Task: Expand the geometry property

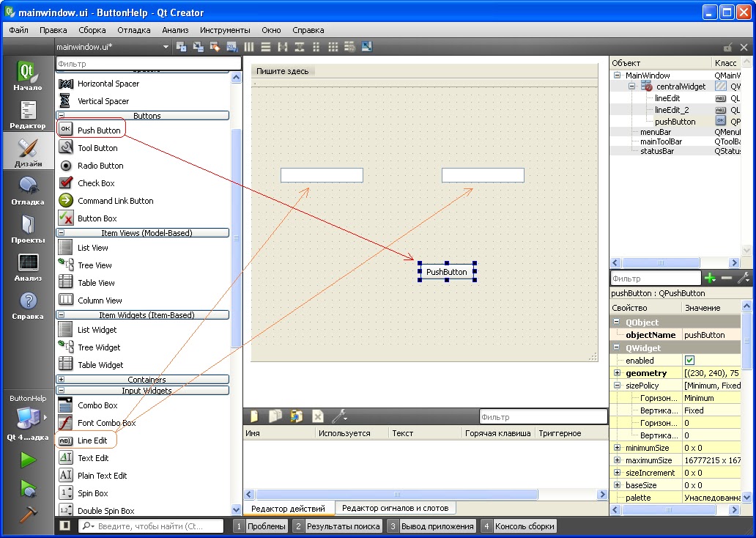Action: pos(617,373)
